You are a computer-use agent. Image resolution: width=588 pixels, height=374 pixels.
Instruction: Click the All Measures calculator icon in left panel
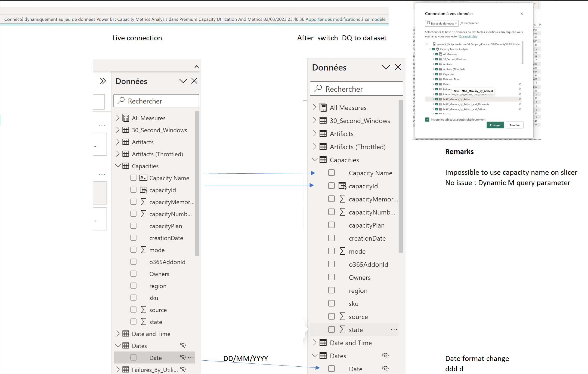(126, 118)
